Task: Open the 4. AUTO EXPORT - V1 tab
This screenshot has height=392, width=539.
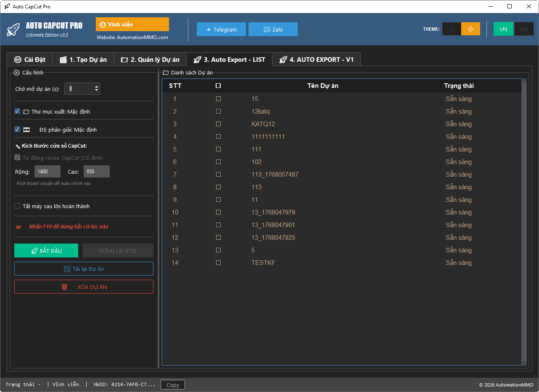Action: pos(316,59)
